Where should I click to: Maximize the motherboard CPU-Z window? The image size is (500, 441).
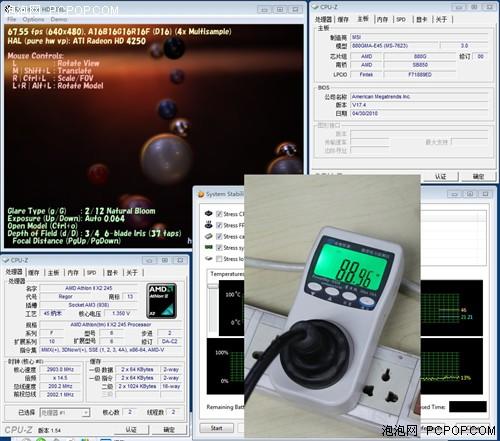pos(475,7)
